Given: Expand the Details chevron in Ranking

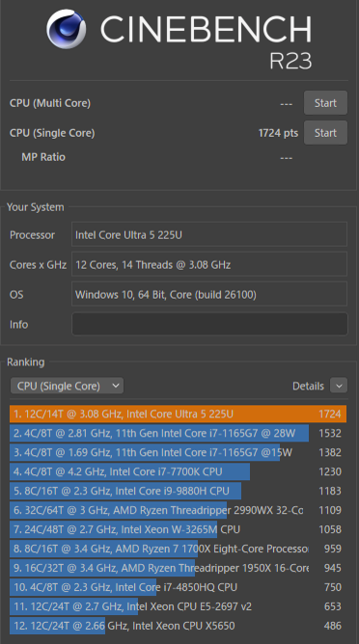Looking at the screenshot, I should [x=339, y=386].
